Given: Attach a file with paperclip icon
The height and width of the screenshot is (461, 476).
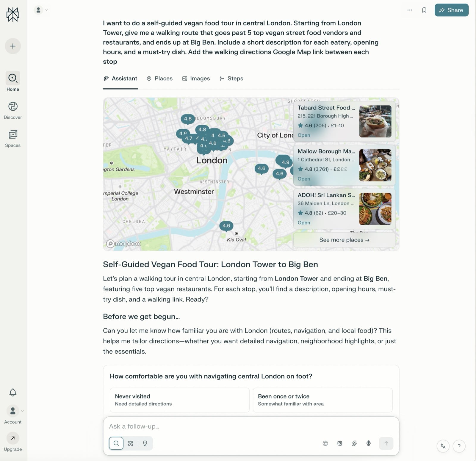Looking at the screenshot, I should click(x=354, y=443).
